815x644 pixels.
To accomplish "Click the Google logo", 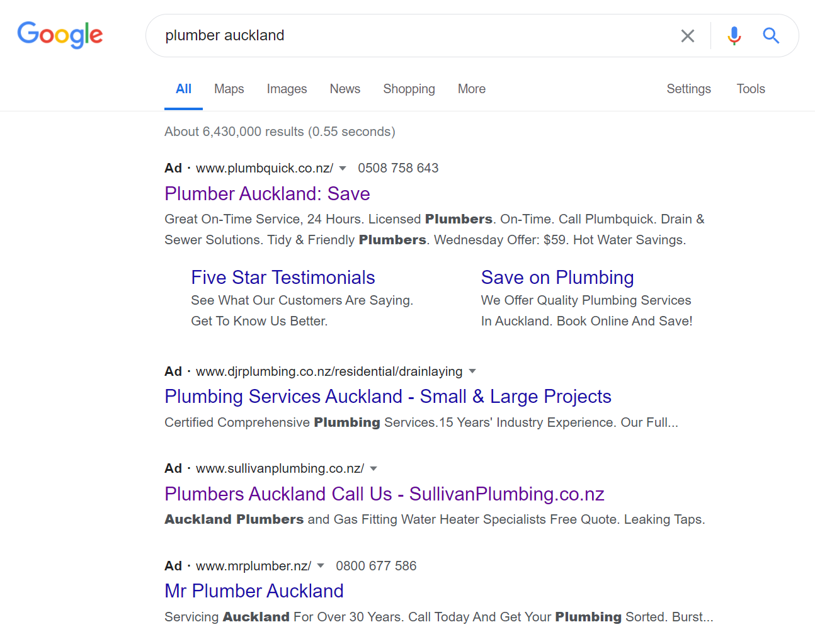I will point(60,35).
